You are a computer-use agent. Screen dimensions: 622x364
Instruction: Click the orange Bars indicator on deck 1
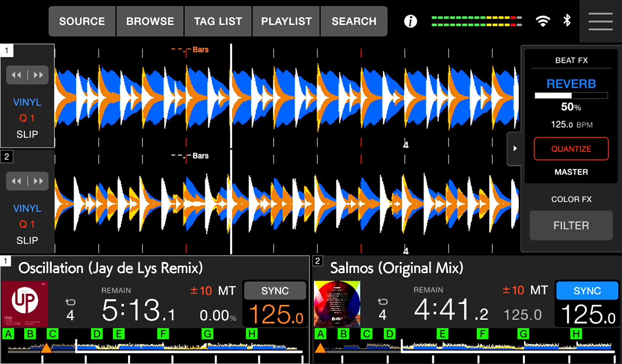(x=190, y=49)
